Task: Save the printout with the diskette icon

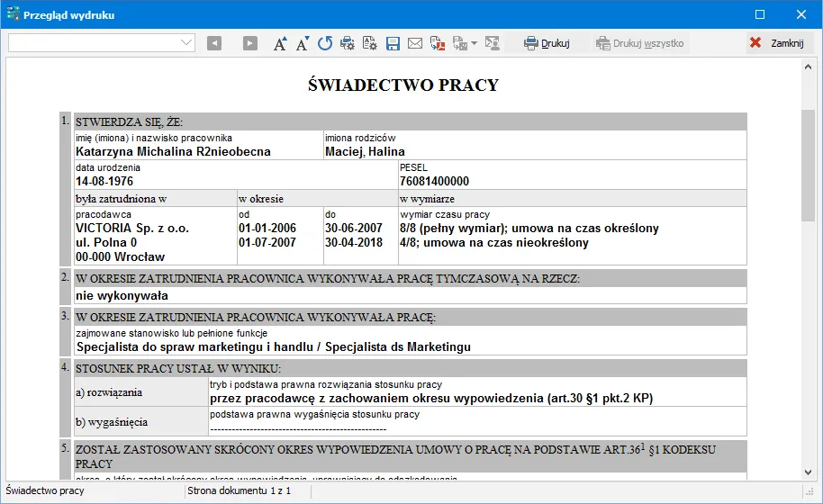Action: click(x=393, y=43)
